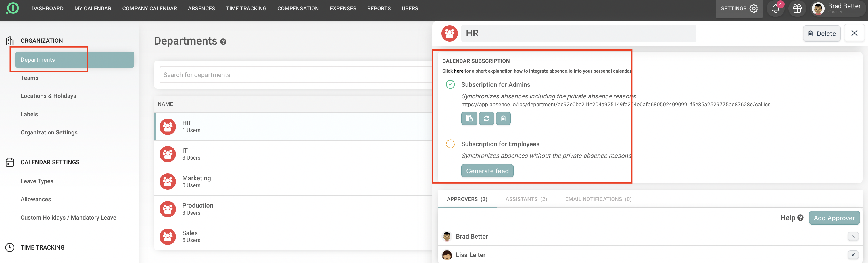The height and width of the screenshot is (263, 868).
Task: Delete the admin subscription feed
Action: point(503,119)
